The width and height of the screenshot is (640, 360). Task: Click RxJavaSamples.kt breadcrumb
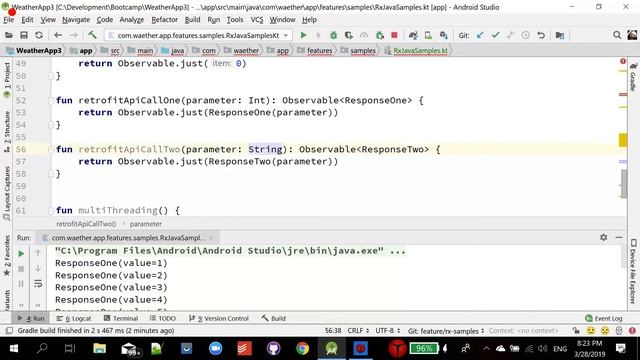click(416, 51)
